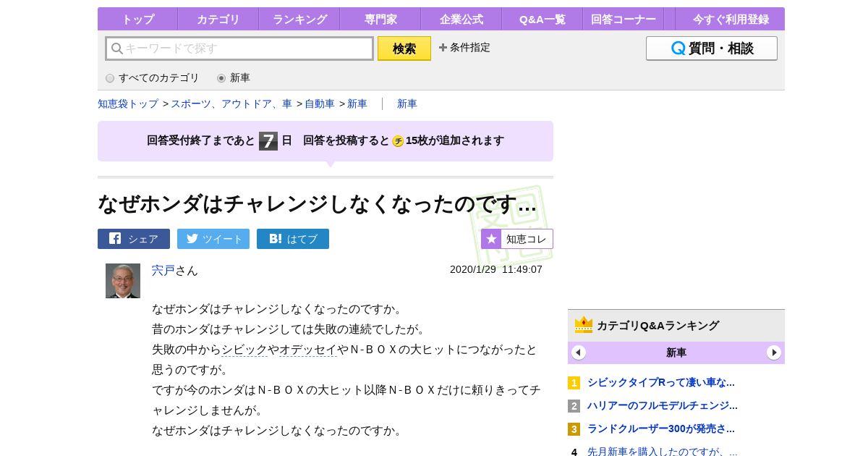Viewport: 868px width, 456px height.
Task: Open the カテゴリ tab
Action: pos(218,19)
